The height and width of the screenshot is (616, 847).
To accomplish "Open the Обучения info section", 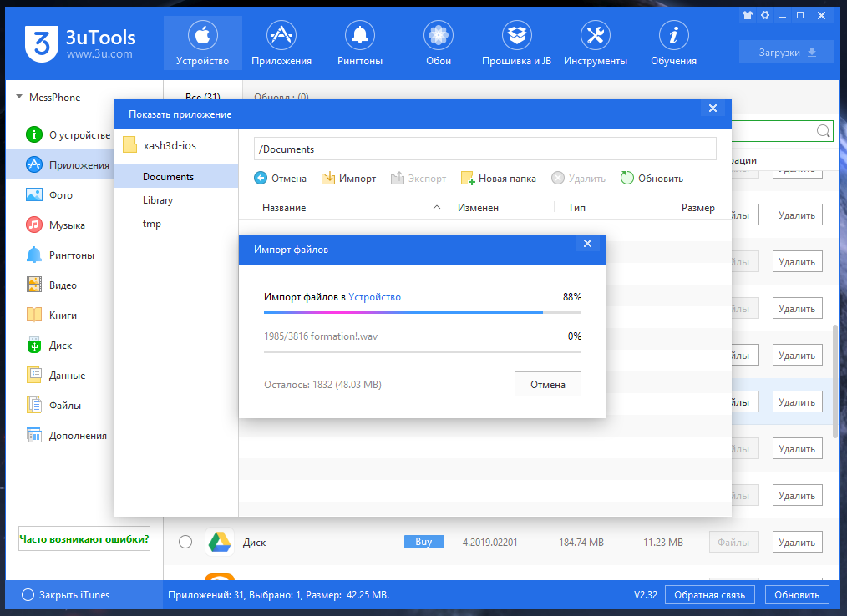I will pos(673,45).
